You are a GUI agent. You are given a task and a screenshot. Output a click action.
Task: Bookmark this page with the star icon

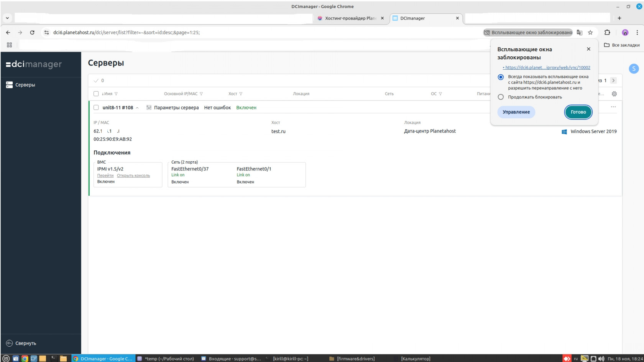(x=590, y=33)
